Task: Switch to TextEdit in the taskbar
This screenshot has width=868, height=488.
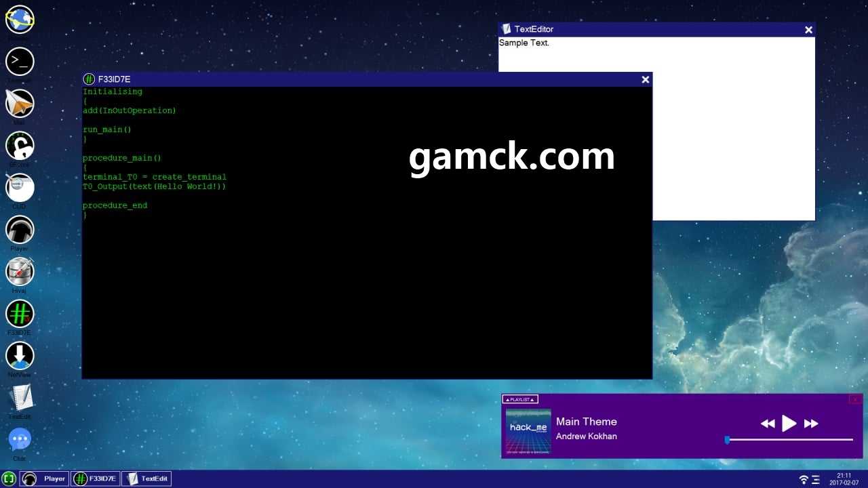Action: pyautogui.click(x=146, y=479)
